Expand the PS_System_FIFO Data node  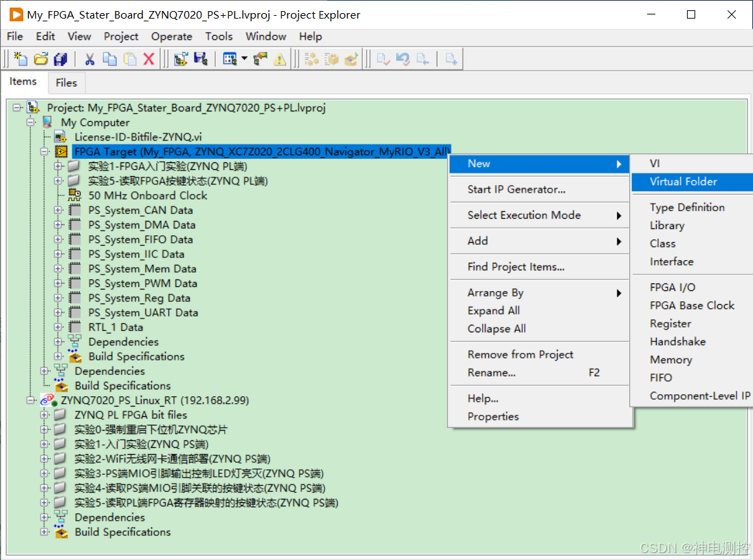(x=58, y=239)
